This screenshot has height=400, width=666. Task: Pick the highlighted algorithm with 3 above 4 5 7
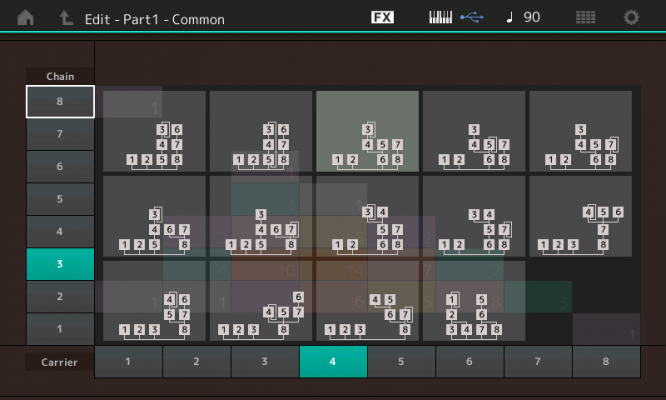tap(367, 131)
